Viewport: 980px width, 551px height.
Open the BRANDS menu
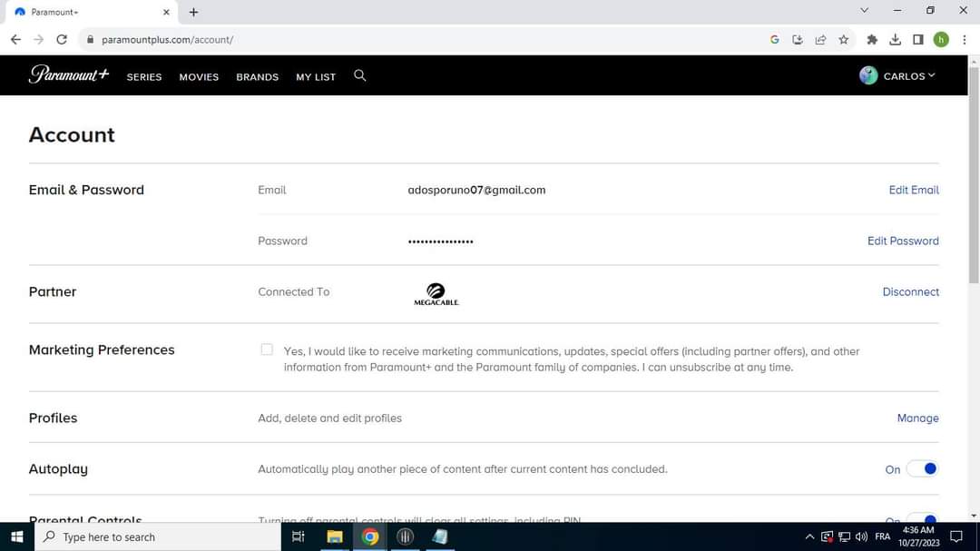click(257, 77)
